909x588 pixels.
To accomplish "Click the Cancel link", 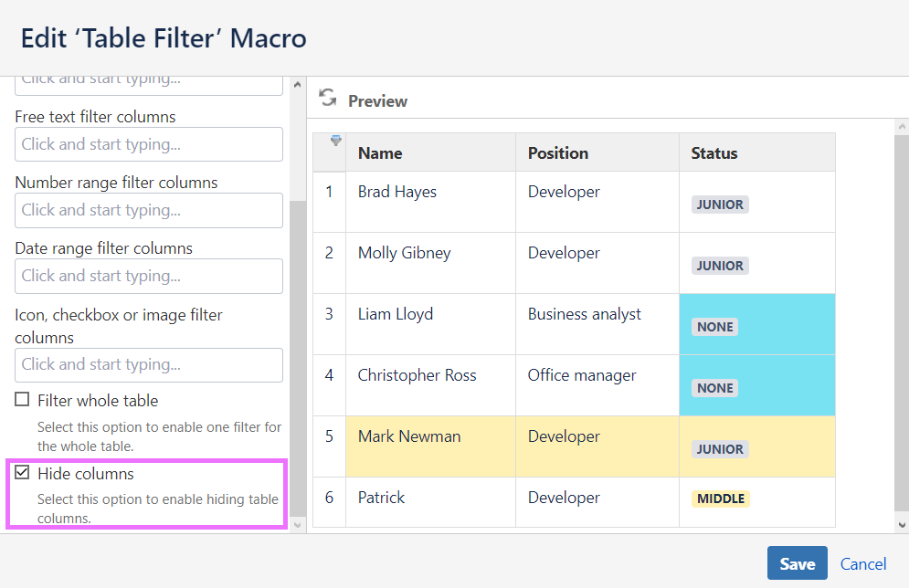I will click(863, 564).
